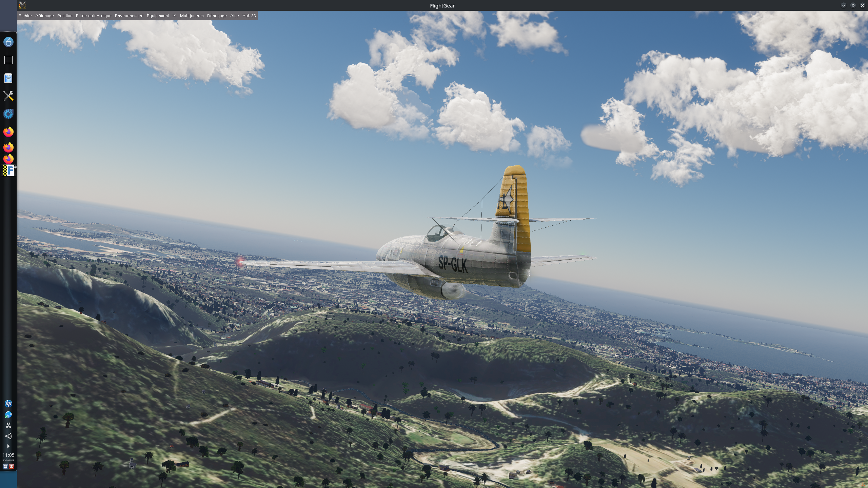Click the volume speaker tray icon
Viewport: 868px width, 488px height.
pos(8,436)
